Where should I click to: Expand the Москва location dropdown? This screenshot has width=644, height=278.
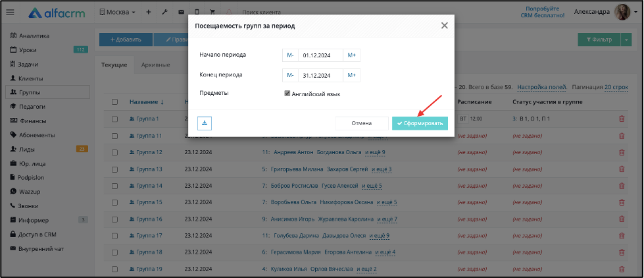pos(118,13)
